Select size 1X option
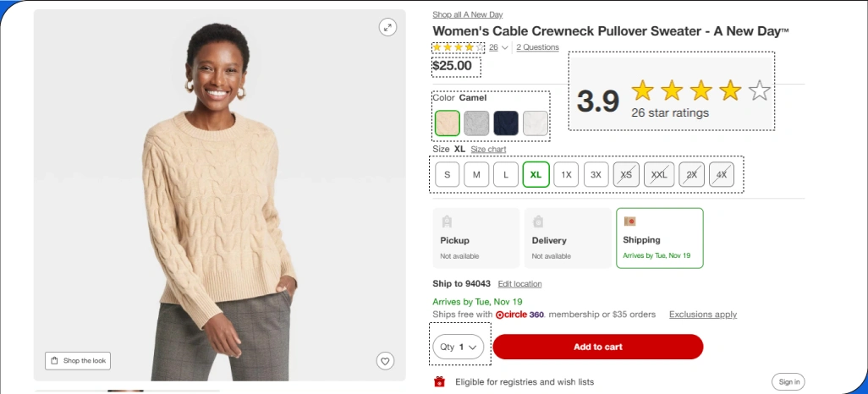Screen dimensions: 868x394 [x=566, y=175]
